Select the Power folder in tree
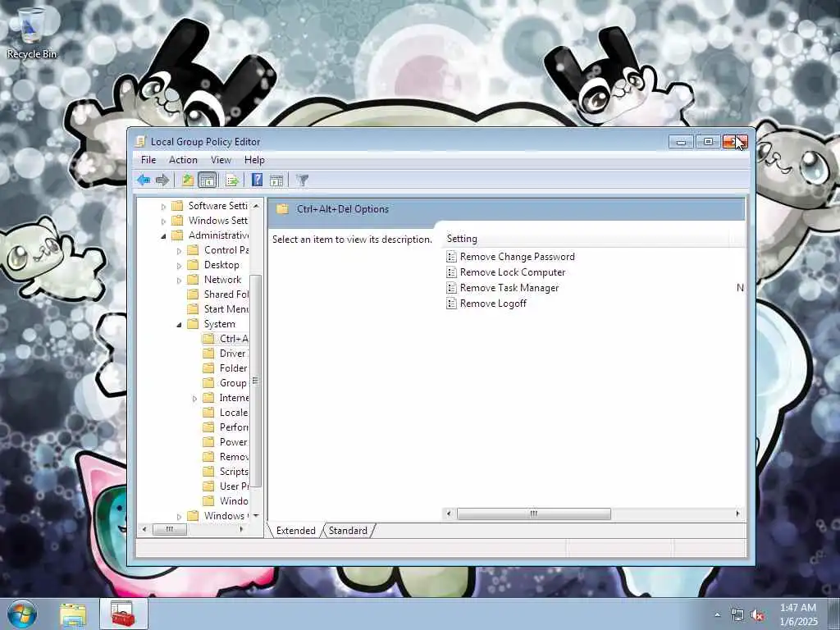840x630 pixels. [x=226, y=442]
